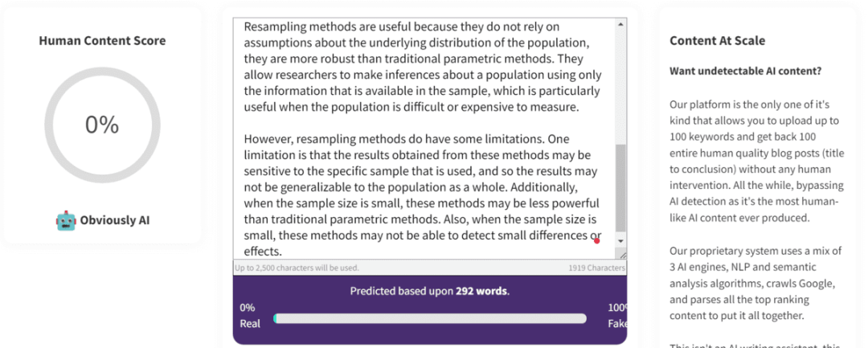Click the robot emoji icon

tap(66, 220)
